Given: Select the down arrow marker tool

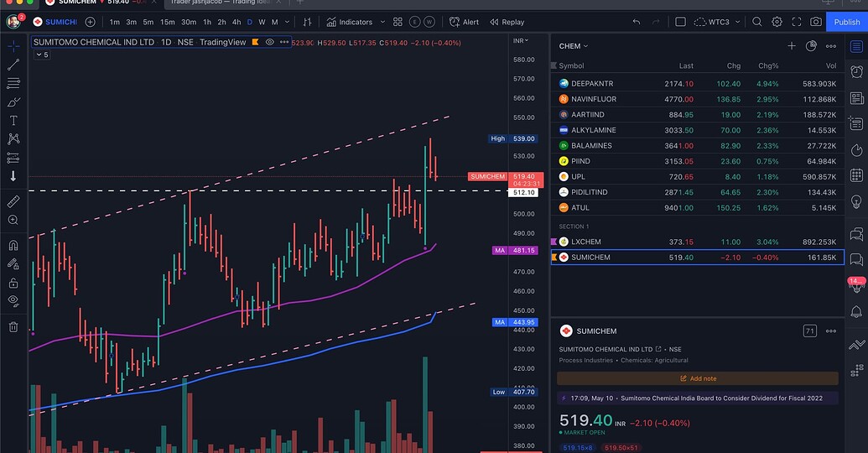Looking at the screenshot, I should click(x=13, y=176).
